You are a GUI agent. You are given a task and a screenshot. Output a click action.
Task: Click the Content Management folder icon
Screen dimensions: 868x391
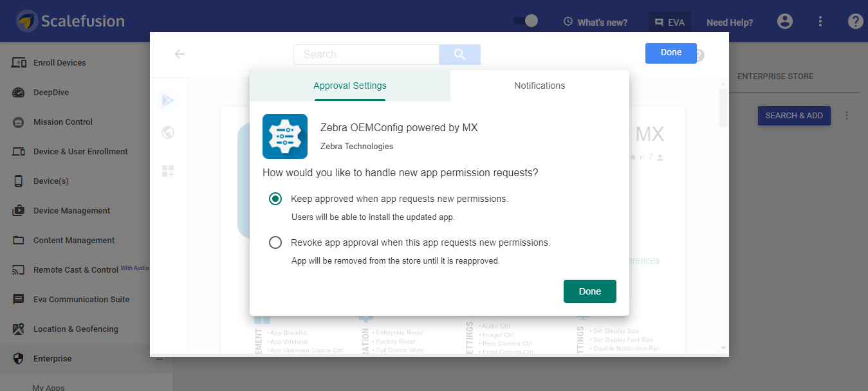(19, 241)
